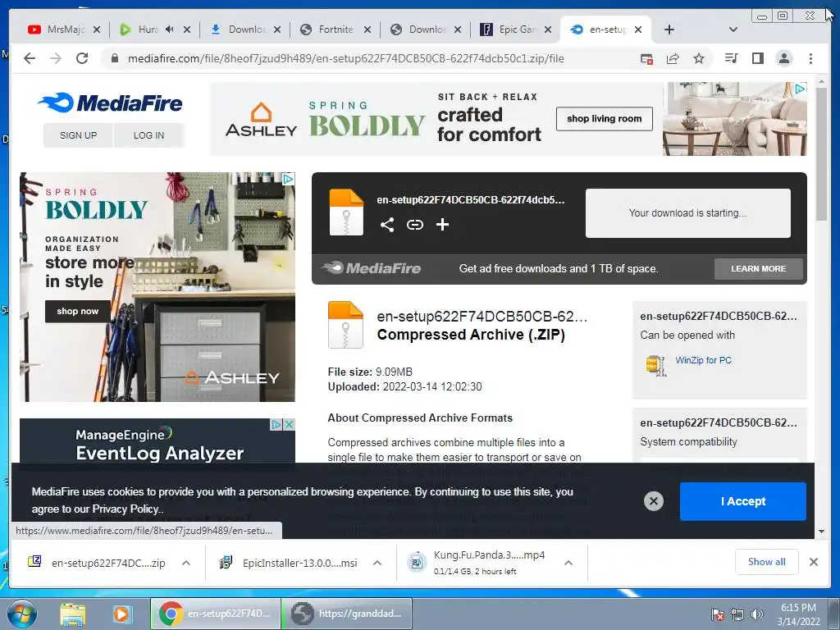The image size is (840, 630).
Task: Expand options for EpicInstaller msi download
Action: pyautogui.click(x=377, y=563)
